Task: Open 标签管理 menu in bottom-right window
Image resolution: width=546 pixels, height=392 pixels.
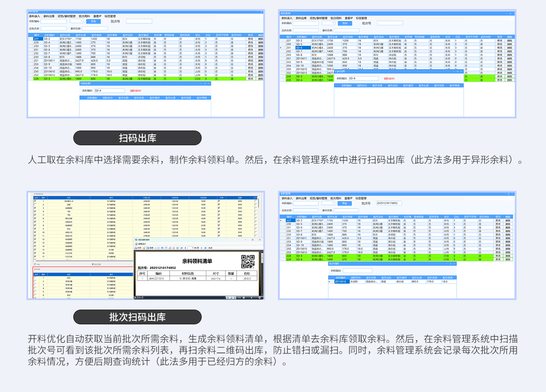Action: click(361, 198)
